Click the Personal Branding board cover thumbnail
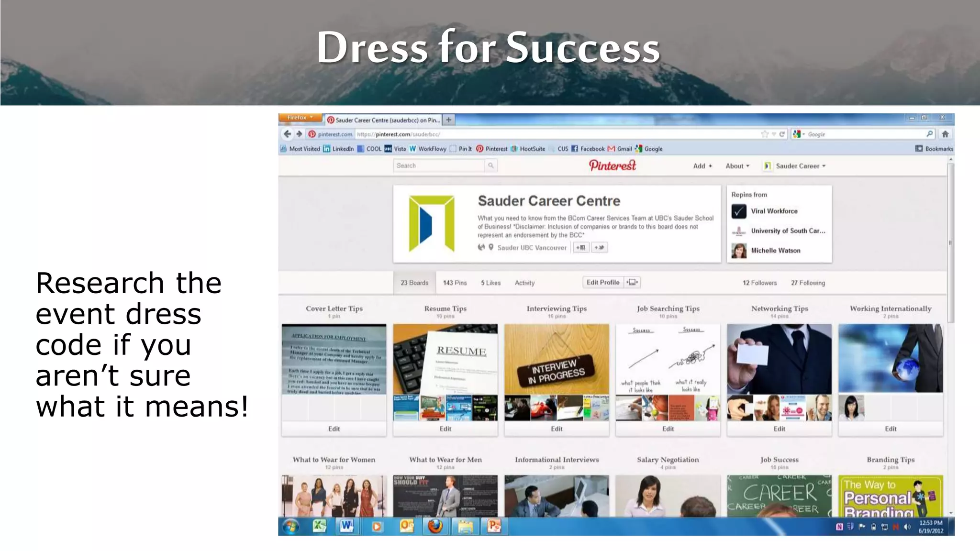Viewport: 980px width, 551px height. coord(891,496)
